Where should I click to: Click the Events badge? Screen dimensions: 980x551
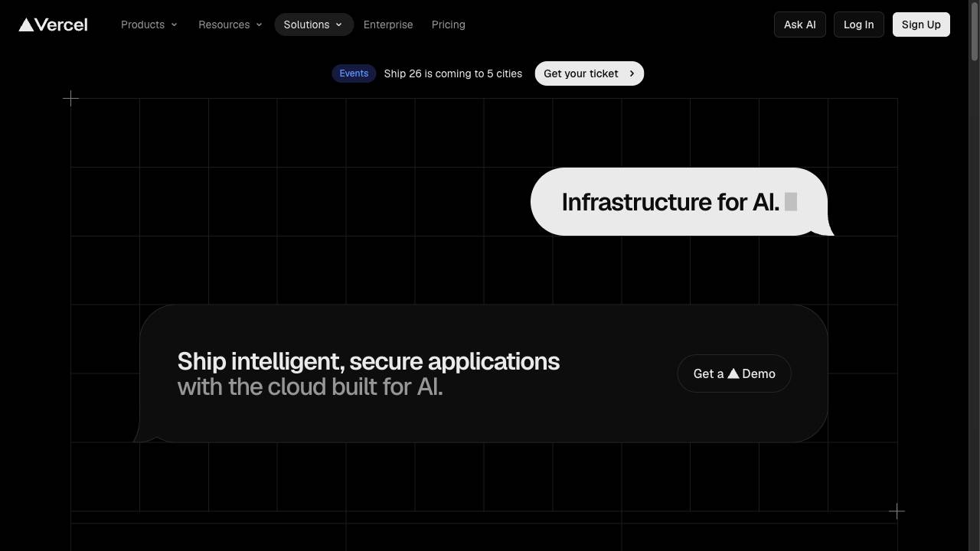point(354,73)
